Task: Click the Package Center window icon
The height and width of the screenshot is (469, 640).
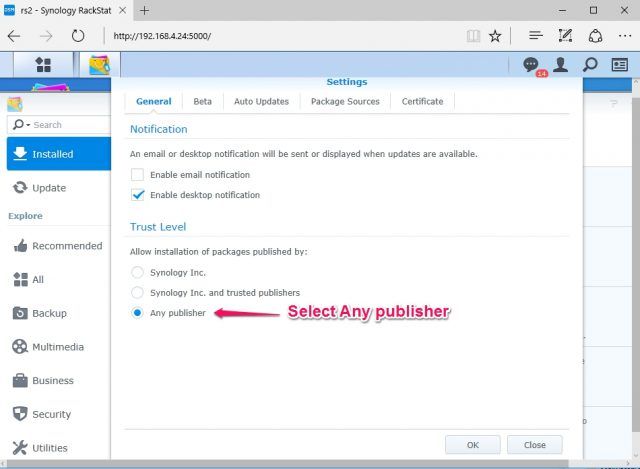Action: click(x=15, y=104)
